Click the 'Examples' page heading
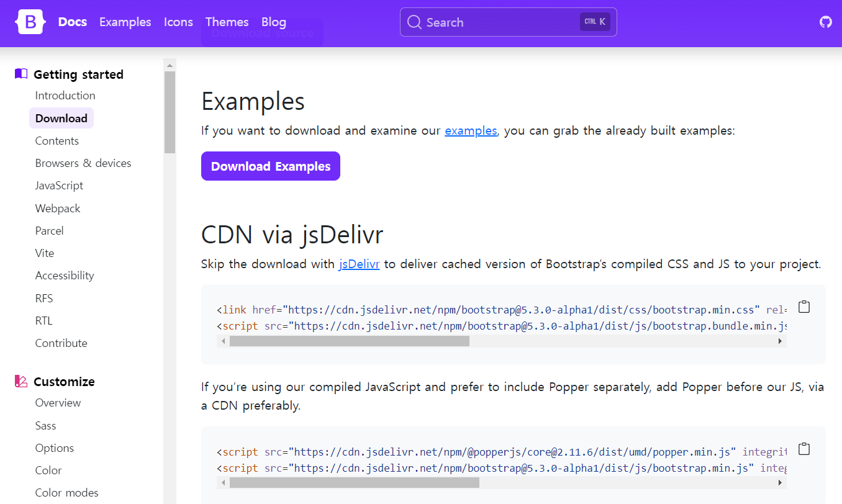The image size is (842, 504). 253,102
